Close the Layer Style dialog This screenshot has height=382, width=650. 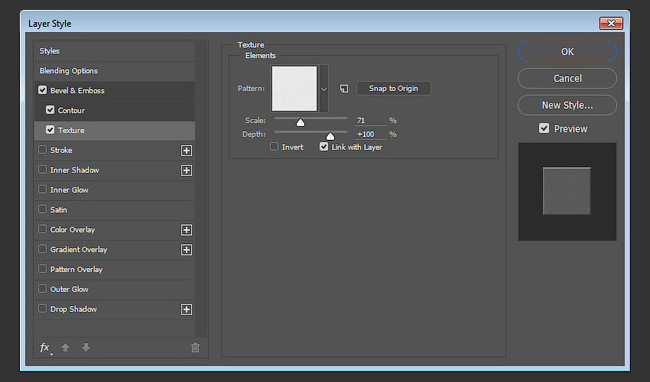point(611,24)
